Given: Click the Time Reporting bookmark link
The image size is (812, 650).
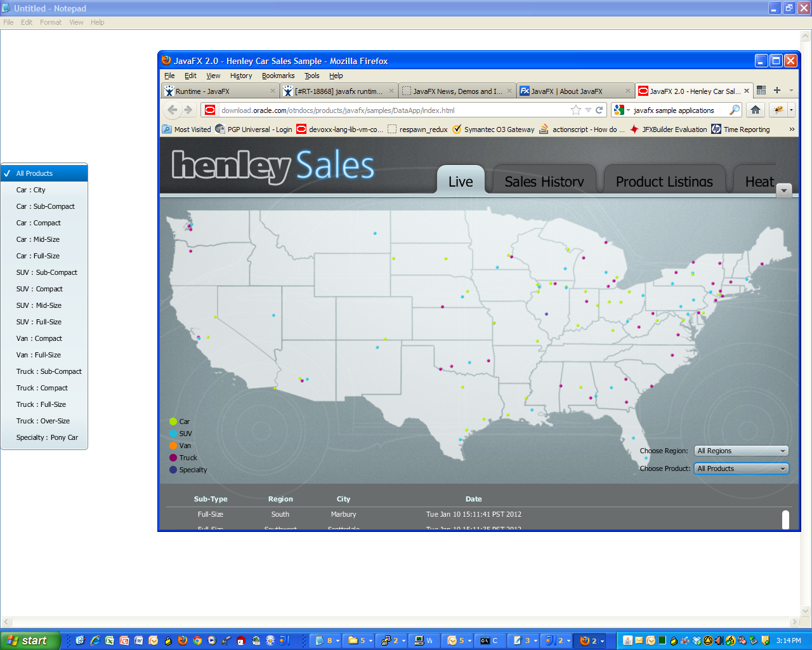Looking at the screenshot, I should 746,129.
